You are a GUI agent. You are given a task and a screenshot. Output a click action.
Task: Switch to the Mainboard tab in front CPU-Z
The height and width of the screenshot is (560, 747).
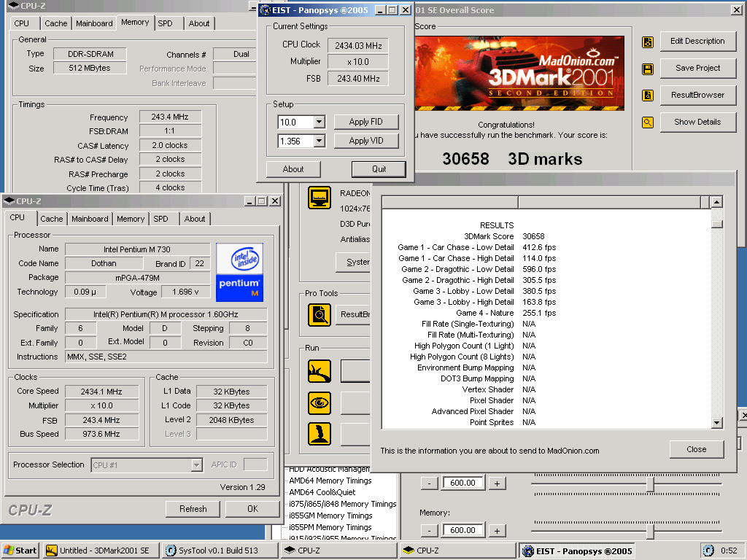pyautogui.click(x=90, y=219)
